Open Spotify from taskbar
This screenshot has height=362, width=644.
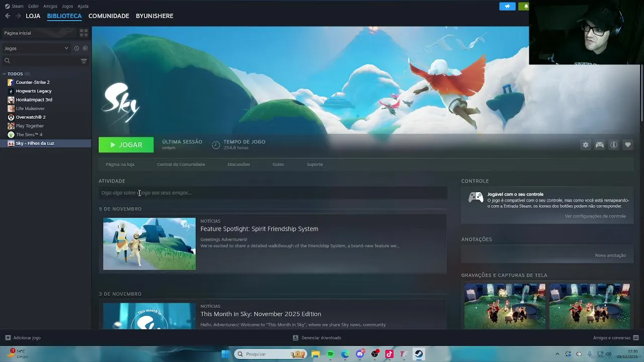pos(330,354)
